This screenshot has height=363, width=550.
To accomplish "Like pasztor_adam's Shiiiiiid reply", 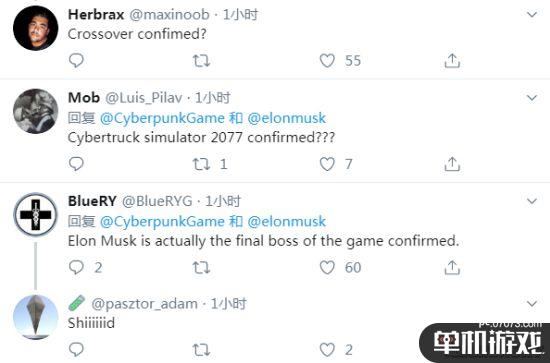I will 327,349.
